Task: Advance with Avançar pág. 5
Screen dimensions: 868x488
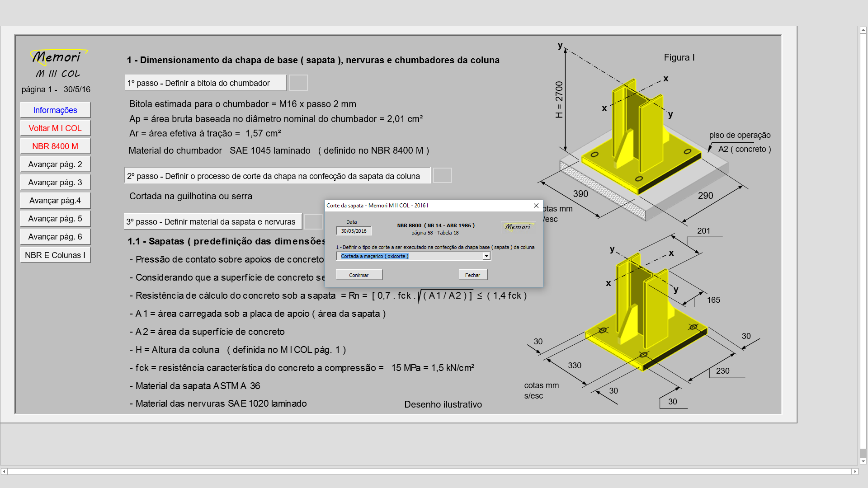Action: point(55,219)
